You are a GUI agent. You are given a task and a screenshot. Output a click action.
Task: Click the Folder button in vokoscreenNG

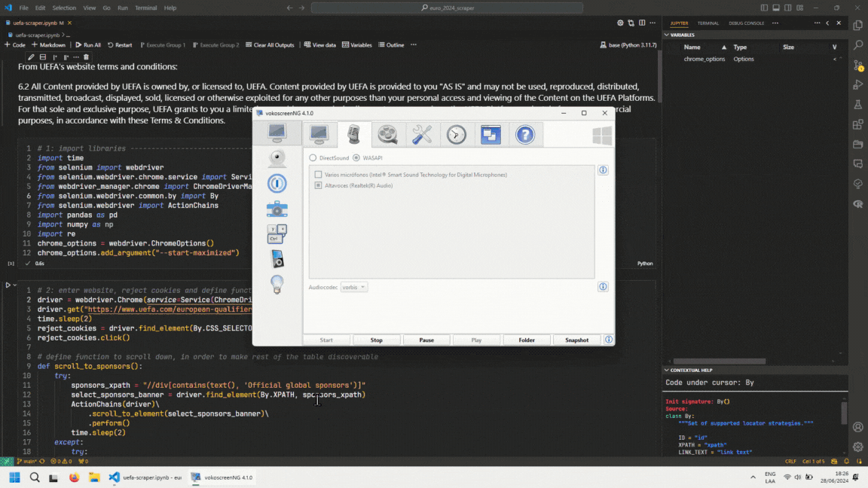pyautogui.click(x=527, y=340)
